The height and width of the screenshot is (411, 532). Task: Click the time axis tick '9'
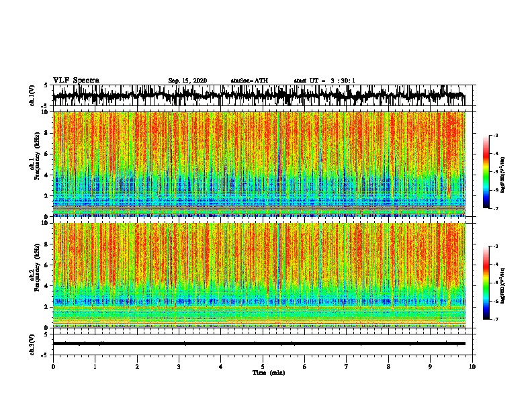(x=430, y=367)
